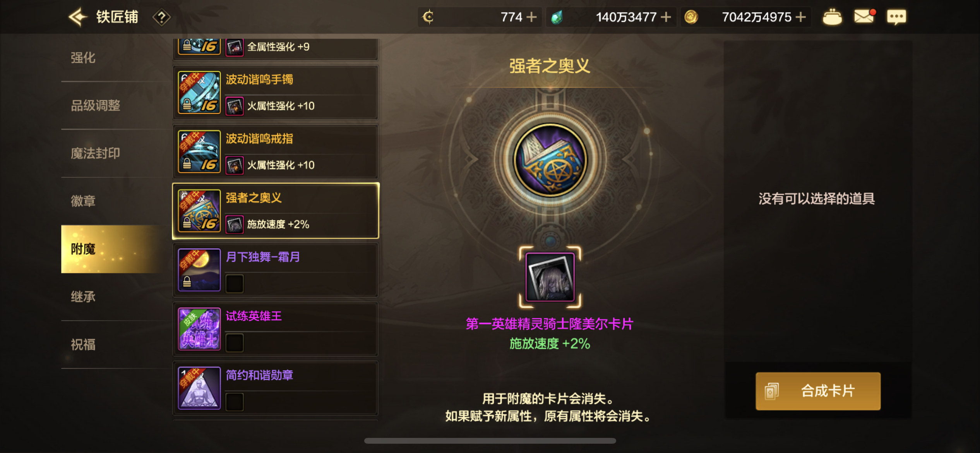Open the help question mark icon

click(x=161, y=17)
